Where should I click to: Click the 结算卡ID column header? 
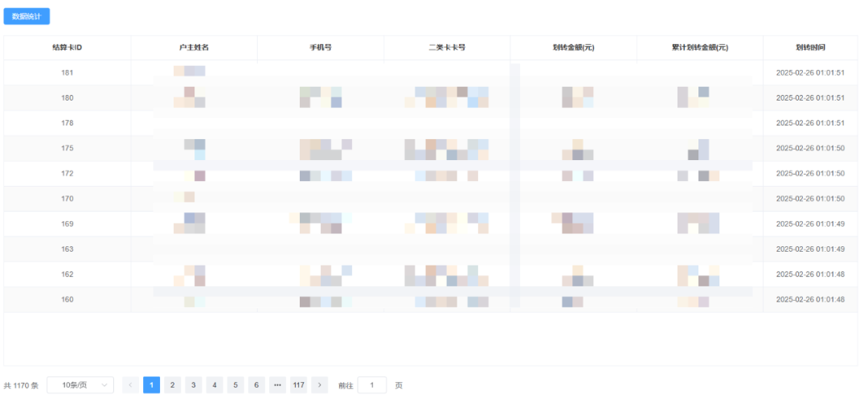(68, 47)
